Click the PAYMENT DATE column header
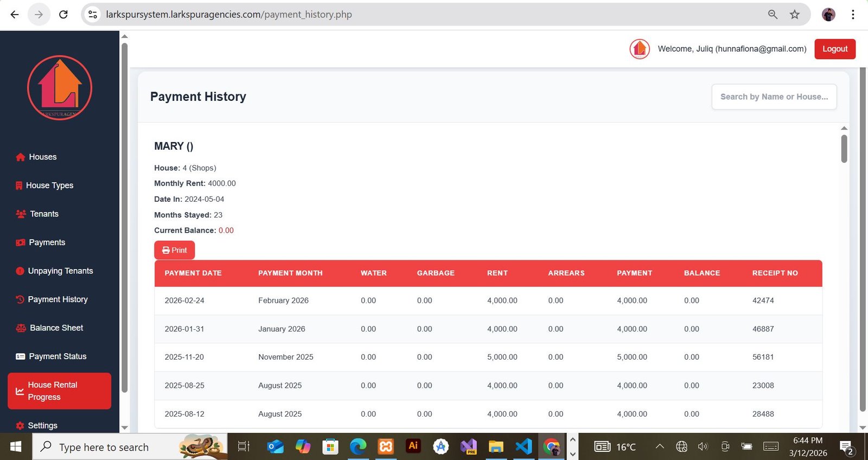This screenshot has width=868, height=460. point(193,273)
